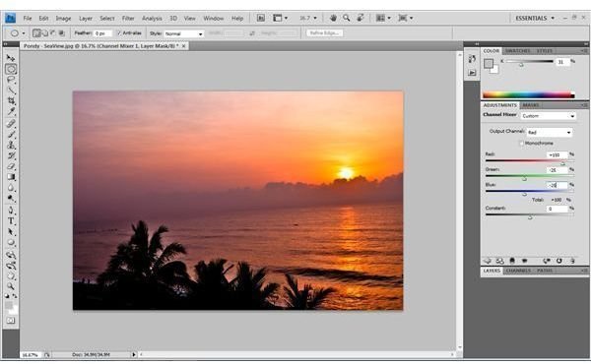Click the status bar zoom field 16.67%
This screenshot has width=591, height=364.
(31, 354)
